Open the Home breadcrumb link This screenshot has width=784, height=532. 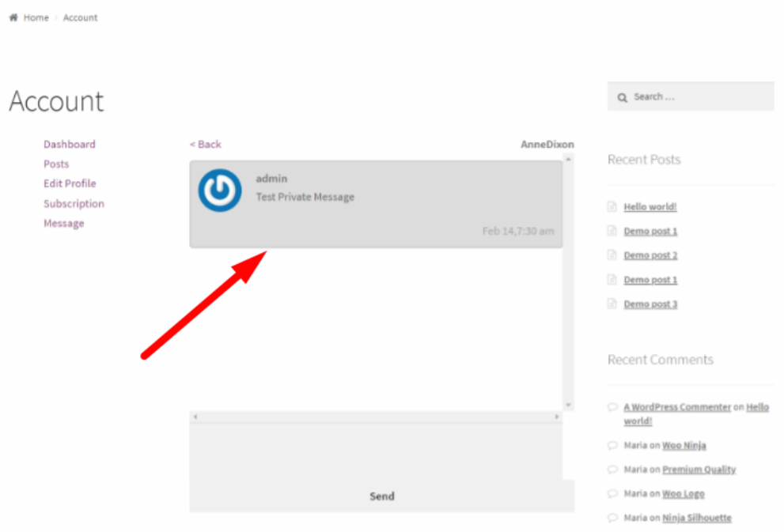36,17
